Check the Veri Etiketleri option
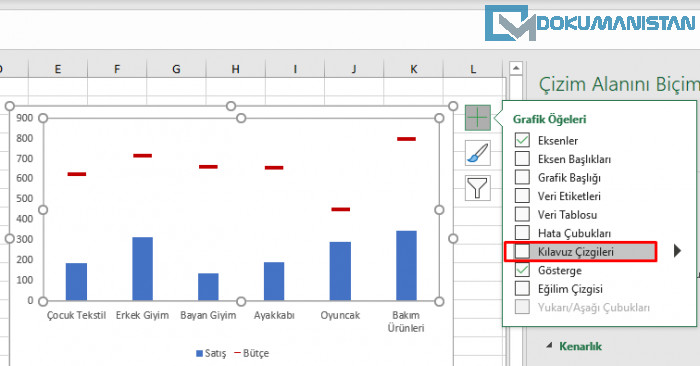 [522, 195]
